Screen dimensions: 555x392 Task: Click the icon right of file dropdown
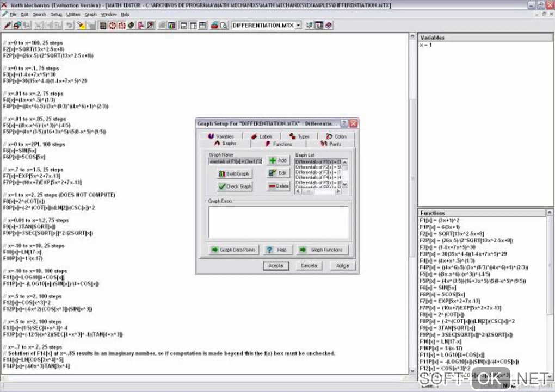[310, 26]
